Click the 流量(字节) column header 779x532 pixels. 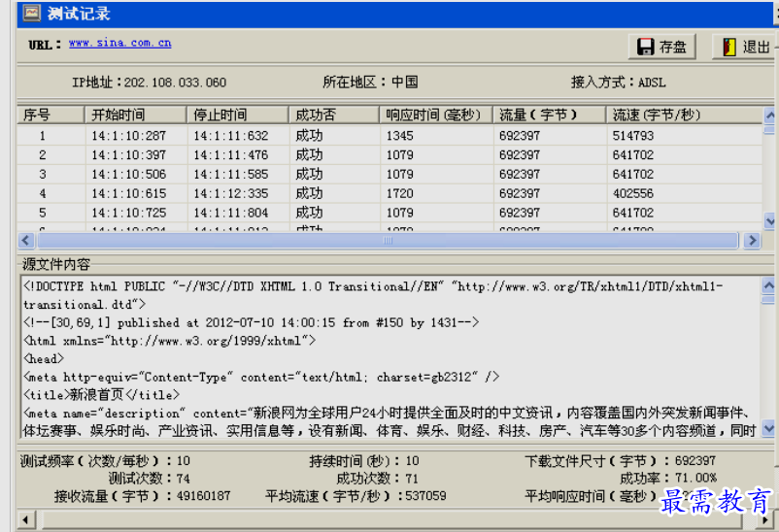coord(550,115)
